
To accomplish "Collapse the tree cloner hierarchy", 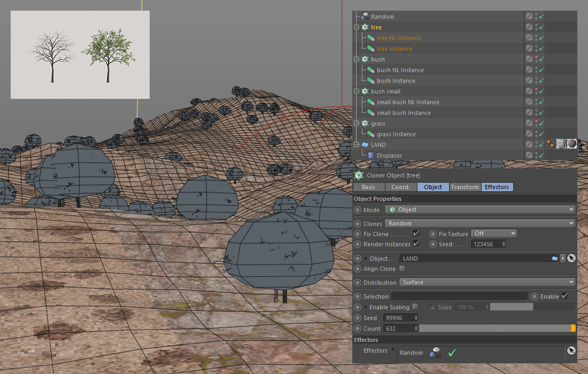I will [357, 27].
